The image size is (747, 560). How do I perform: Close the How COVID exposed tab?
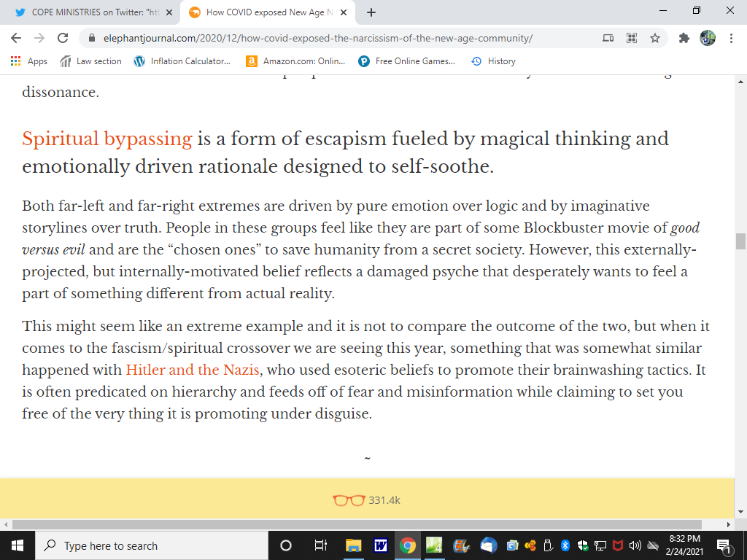(344, 13)
